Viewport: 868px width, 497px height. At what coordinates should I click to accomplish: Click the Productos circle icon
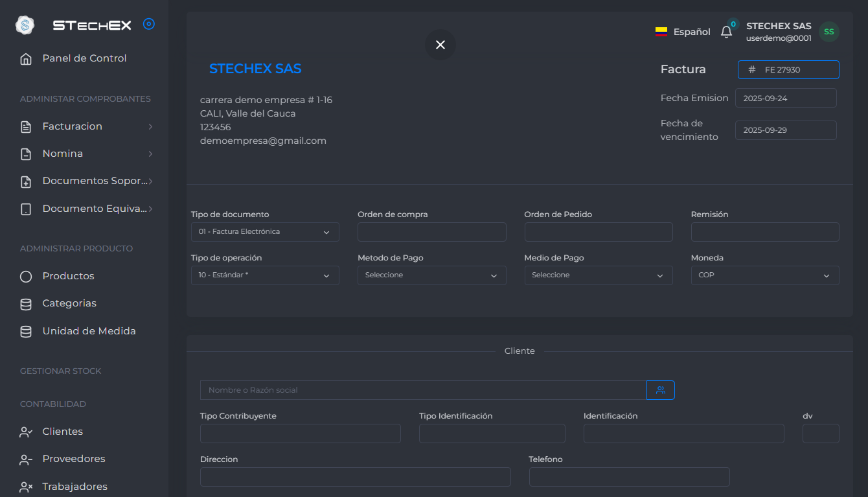[x=26, y=277]
